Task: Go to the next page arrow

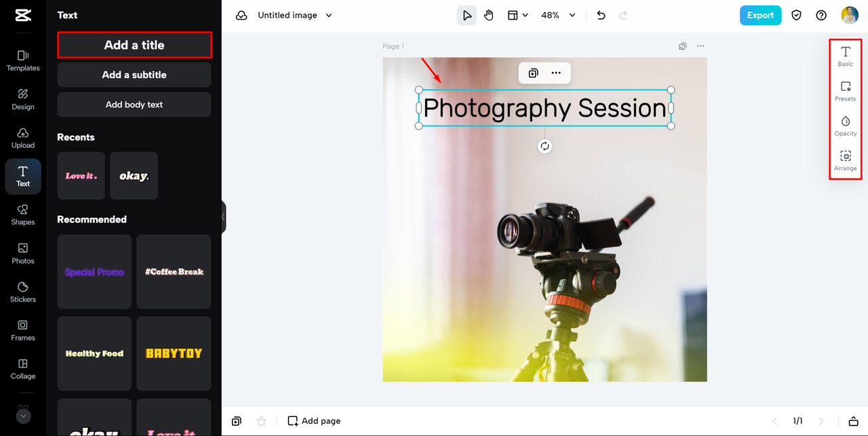Action: 821,421
